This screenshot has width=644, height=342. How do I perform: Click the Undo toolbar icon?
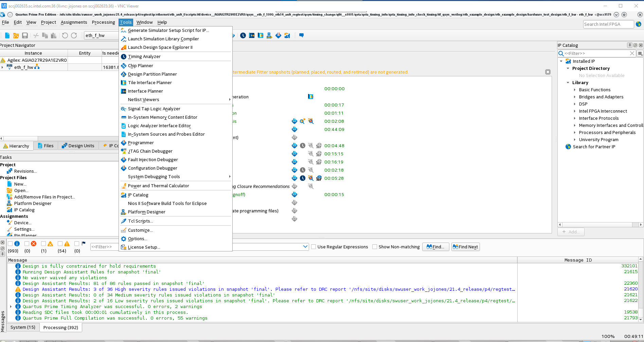click(65, 36)
